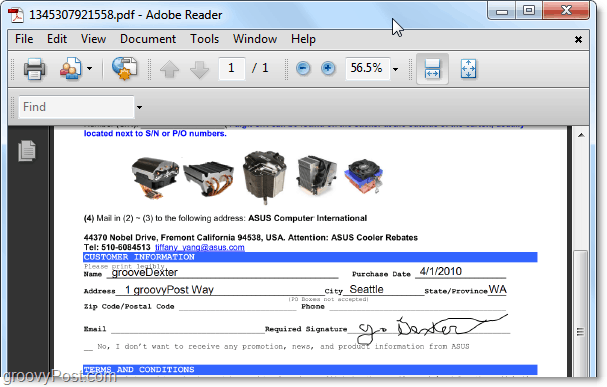Click 'Tel: 510-6084513' text
The width and height of the screenshot is (607, 387).
click(x=117, y=247)
